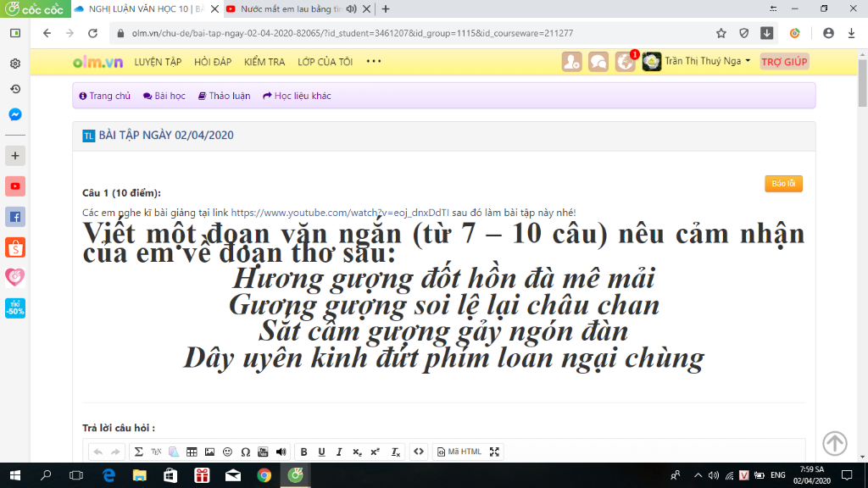Open browsing history in the sidebar
The image size is (868, 488).
tap(15, 89)
